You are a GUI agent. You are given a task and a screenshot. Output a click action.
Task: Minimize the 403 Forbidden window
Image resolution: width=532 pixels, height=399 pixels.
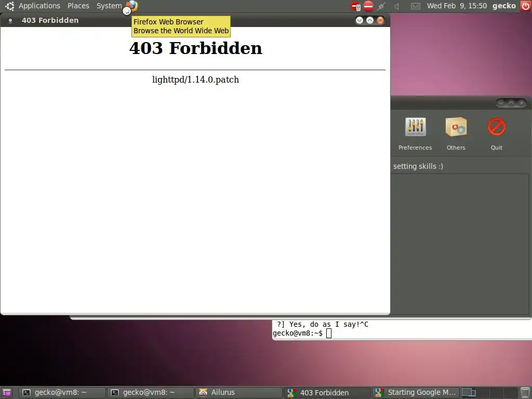360,20
